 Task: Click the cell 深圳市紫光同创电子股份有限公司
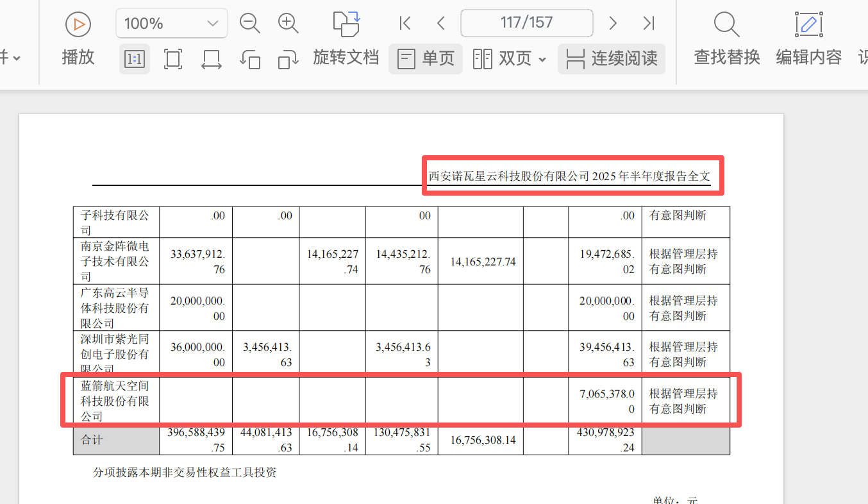pos(116,354)
